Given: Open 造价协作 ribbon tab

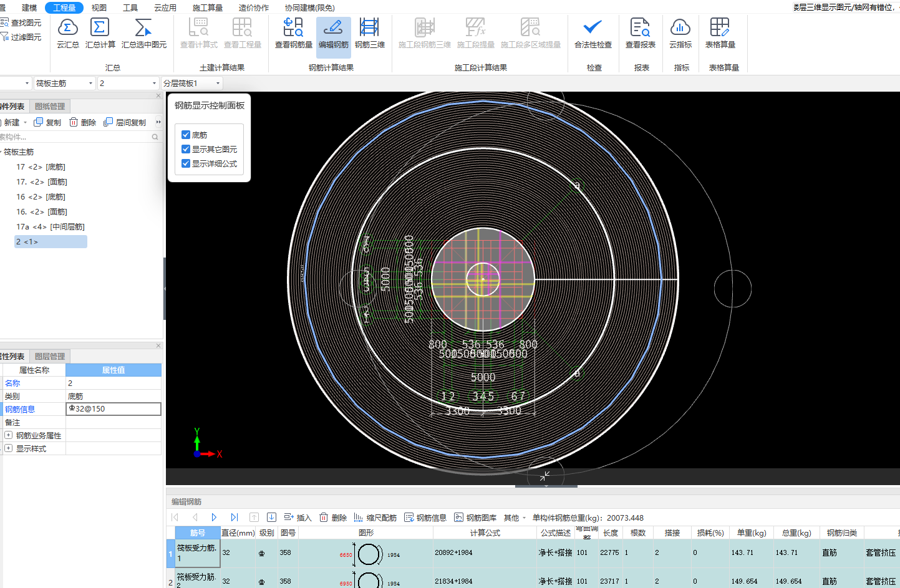Looking at the screenshot, I should pyautogui.click(x=254, y=7).
